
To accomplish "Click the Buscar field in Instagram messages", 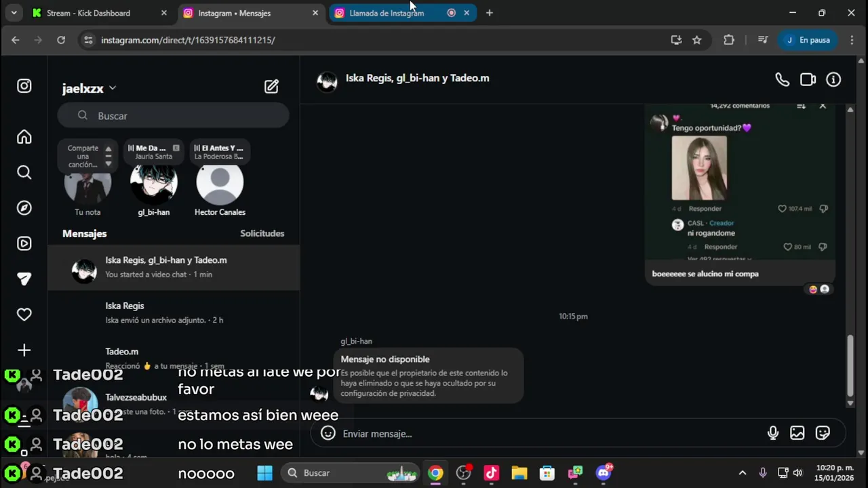I will [x=174, y=116].
